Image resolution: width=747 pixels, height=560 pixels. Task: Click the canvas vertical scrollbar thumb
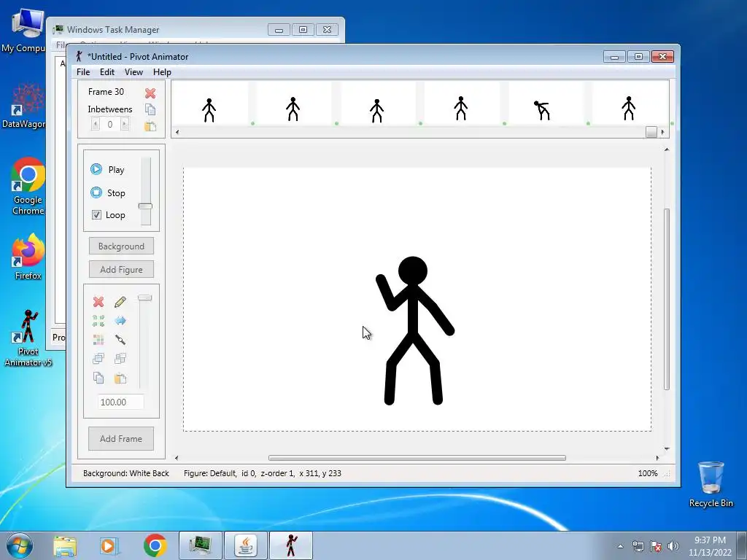tap(667, 299)
